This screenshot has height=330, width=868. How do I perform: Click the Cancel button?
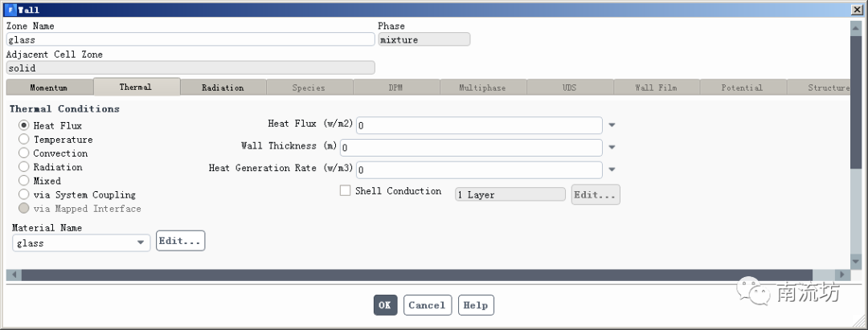(427, 305)
